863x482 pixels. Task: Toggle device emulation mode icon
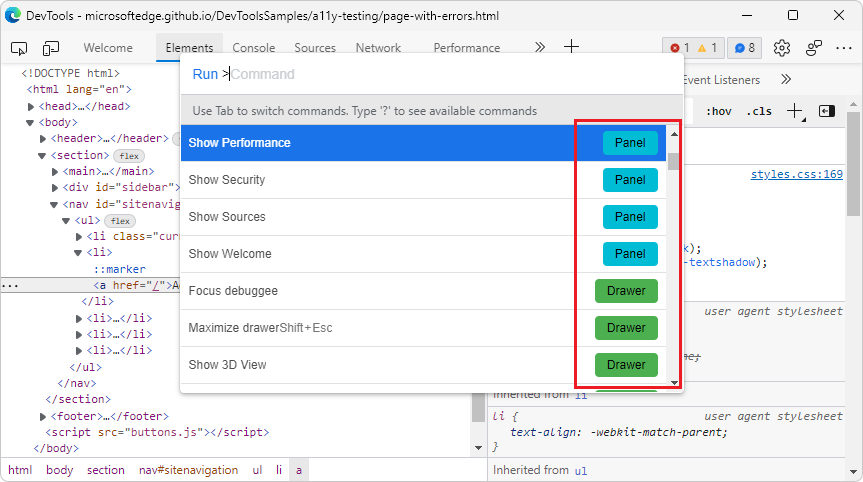click(x=51, y=48)
